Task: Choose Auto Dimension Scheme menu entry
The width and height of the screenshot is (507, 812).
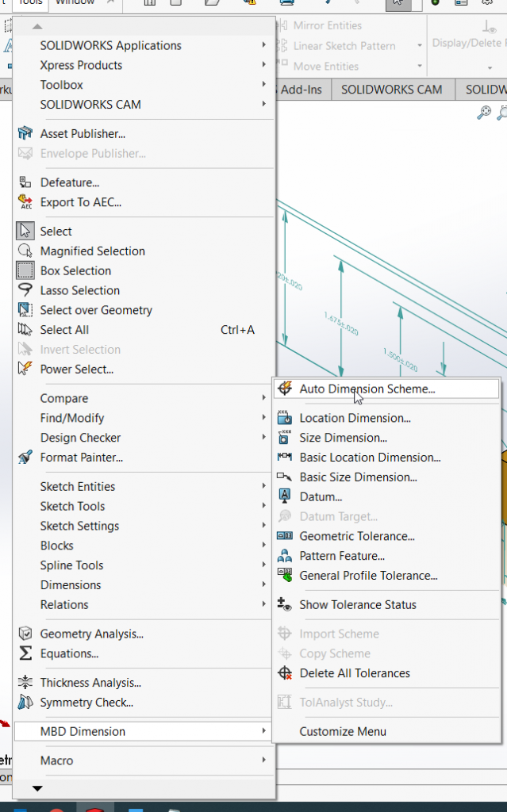Action: point(367,389)
